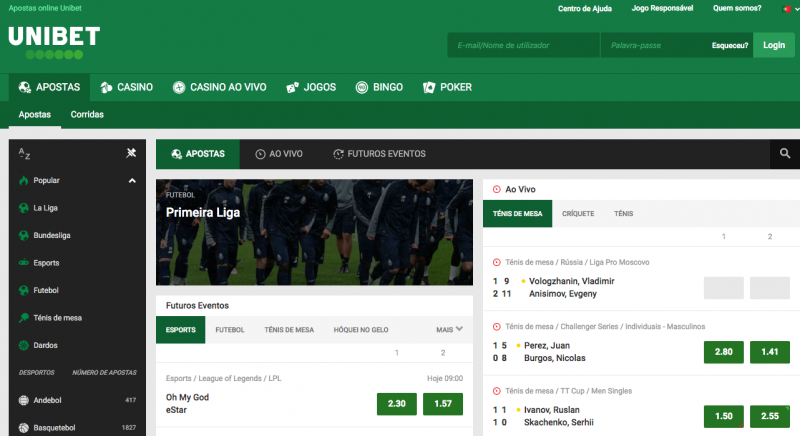Screen dimensions: 800x436
Task: Click the Popular flame icon
Action: point(23,181)
